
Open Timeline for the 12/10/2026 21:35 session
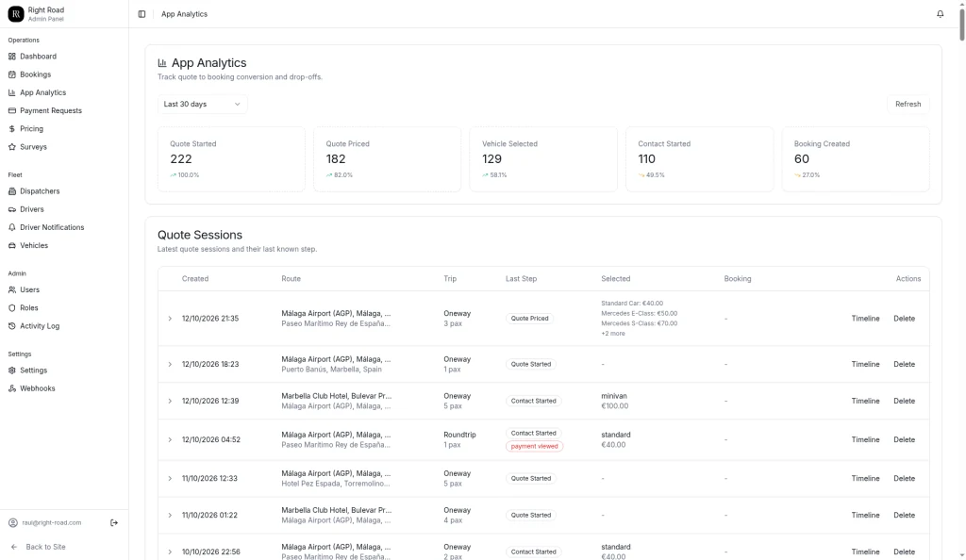tap(865, 319)
